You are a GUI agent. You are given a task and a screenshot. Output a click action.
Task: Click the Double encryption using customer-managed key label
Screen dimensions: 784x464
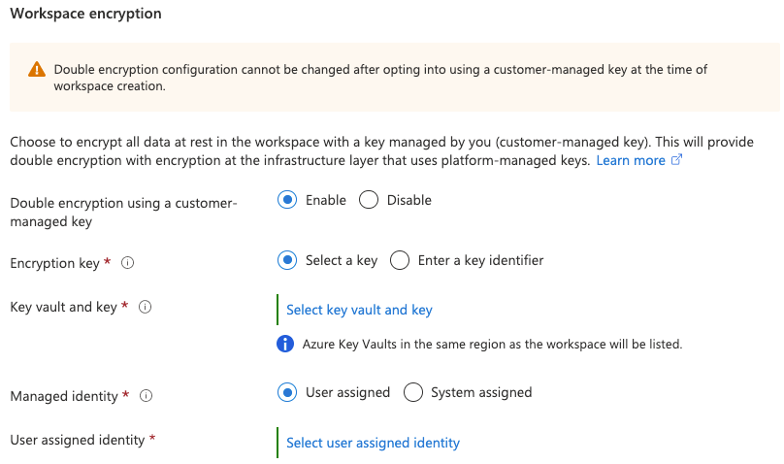124,212
